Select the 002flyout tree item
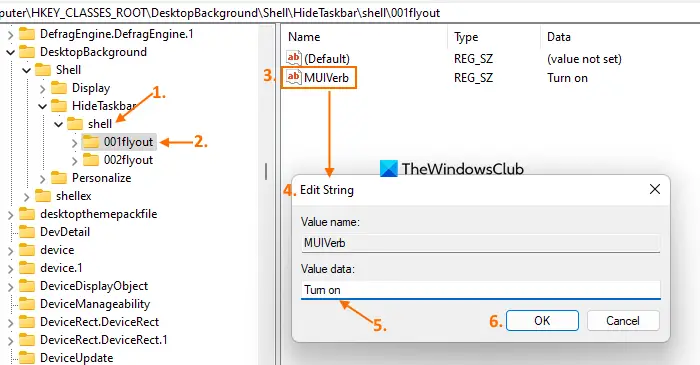This screenshot has width=700, height=365. coord(128,160)
